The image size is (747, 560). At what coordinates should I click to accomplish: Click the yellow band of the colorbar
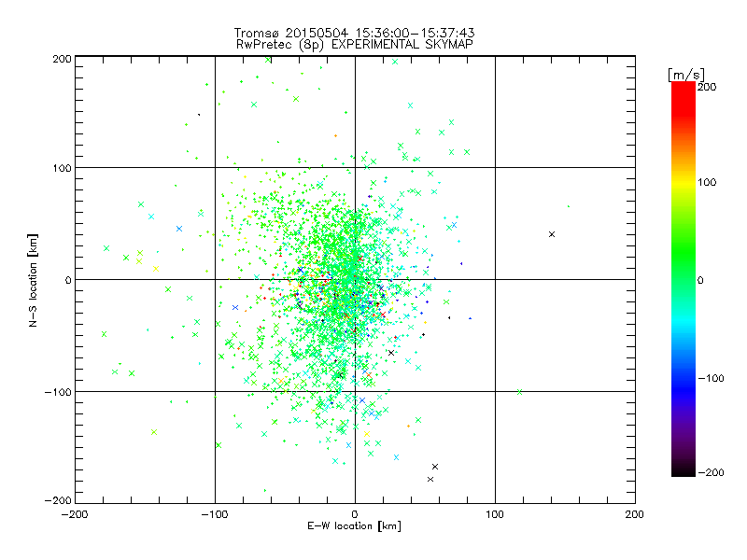[684, 183]
